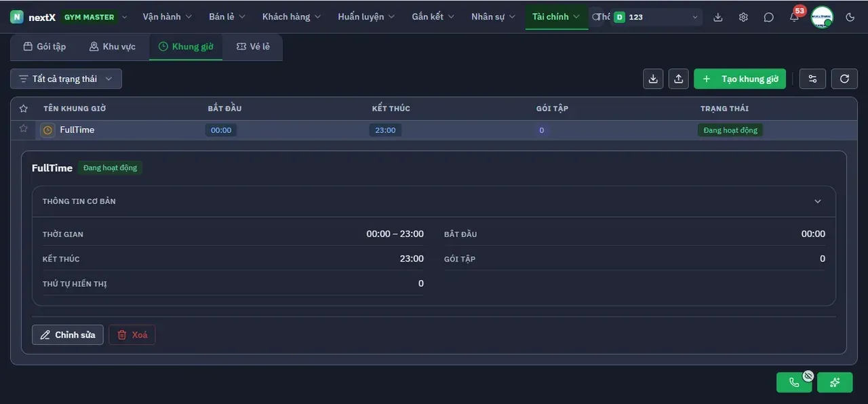Open the Tài chính menu

[x=557, y=17]
